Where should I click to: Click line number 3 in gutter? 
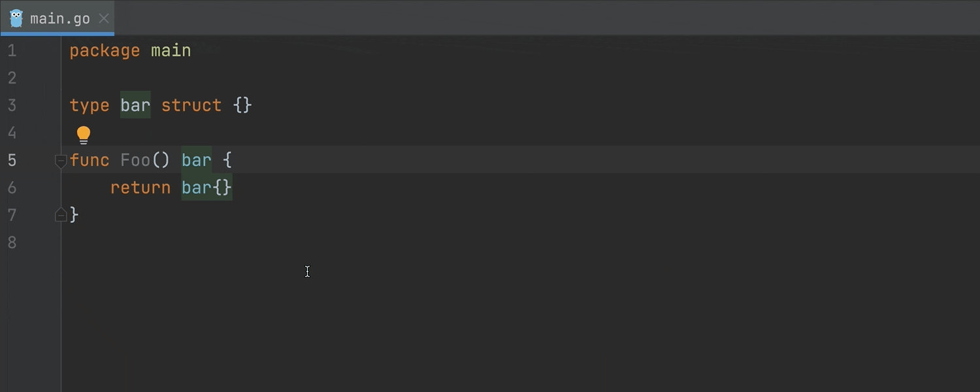coord(12,105)
